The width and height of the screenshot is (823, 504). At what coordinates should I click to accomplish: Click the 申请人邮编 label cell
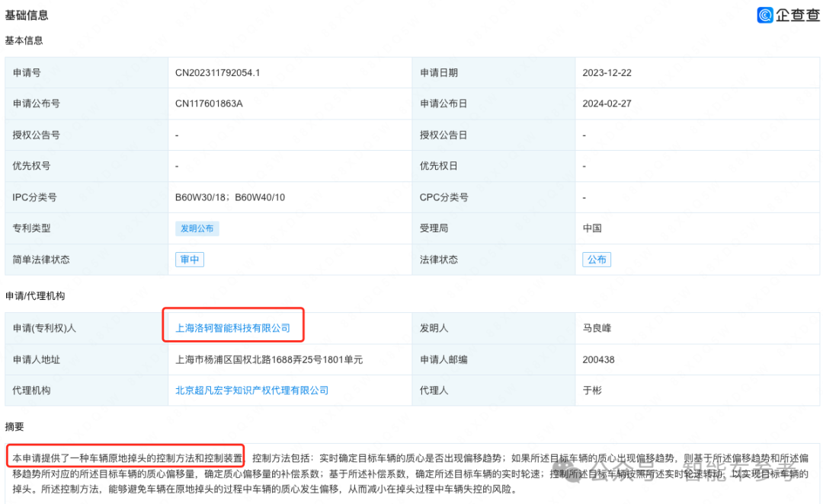coord(493,359)
